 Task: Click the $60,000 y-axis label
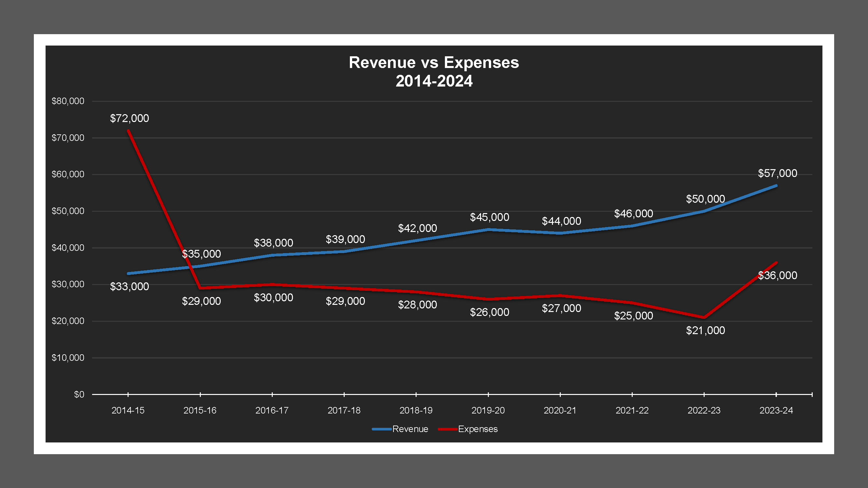68,174
